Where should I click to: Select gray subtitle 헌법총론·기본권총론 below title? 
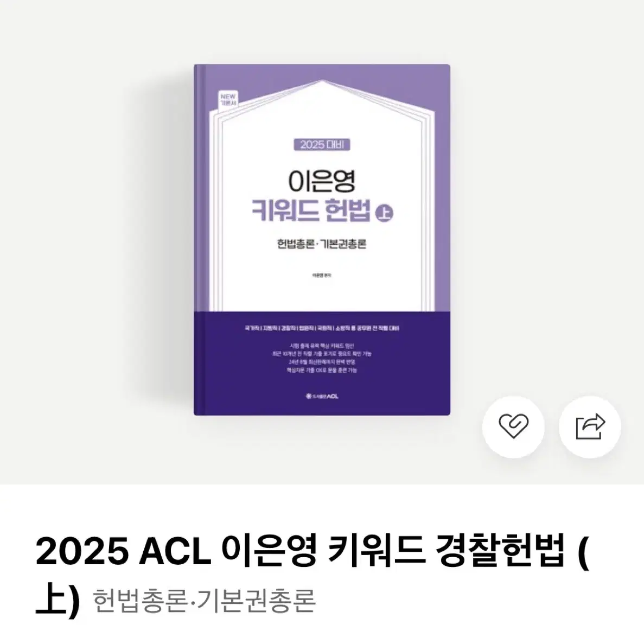pos(204,601)
